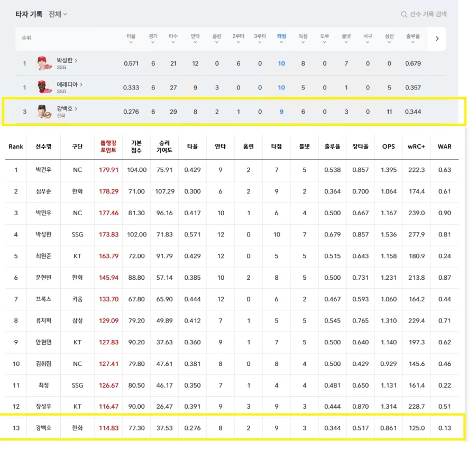This screenshot has height=450, width=476.
Task: Sort batter records by 타율 column
Action: (x=131, y=36)
